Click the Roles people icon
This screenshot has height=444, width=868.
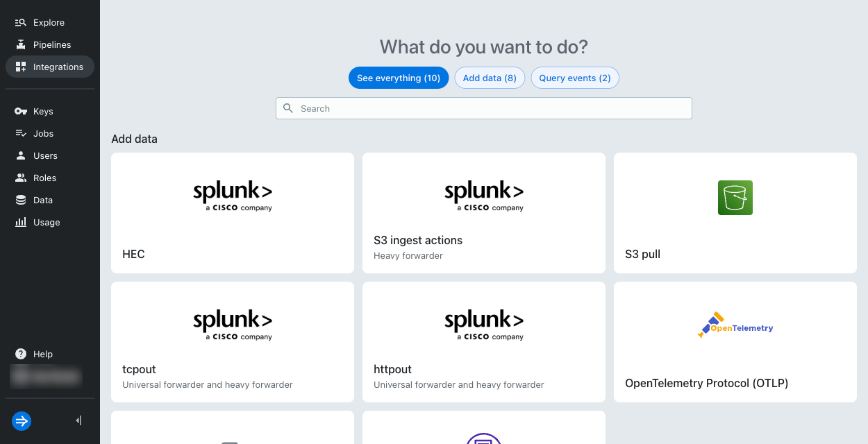pos(21,178)
